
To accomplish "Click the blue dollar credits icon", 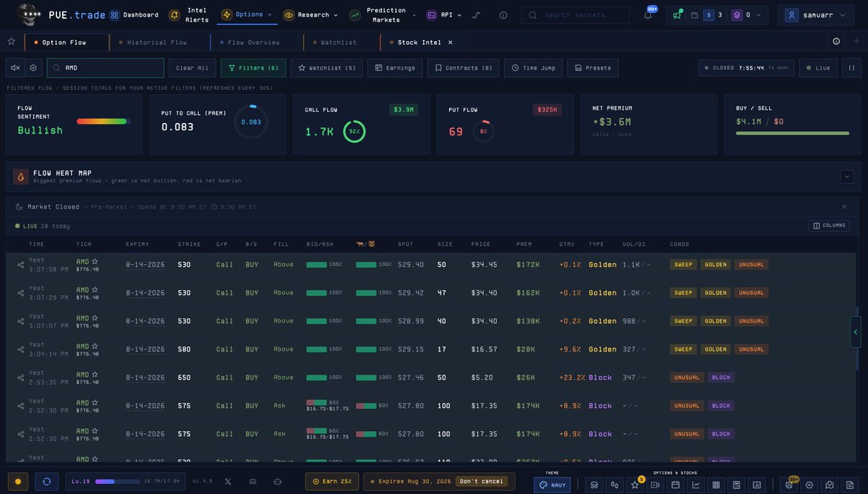I will pos(709,14).
